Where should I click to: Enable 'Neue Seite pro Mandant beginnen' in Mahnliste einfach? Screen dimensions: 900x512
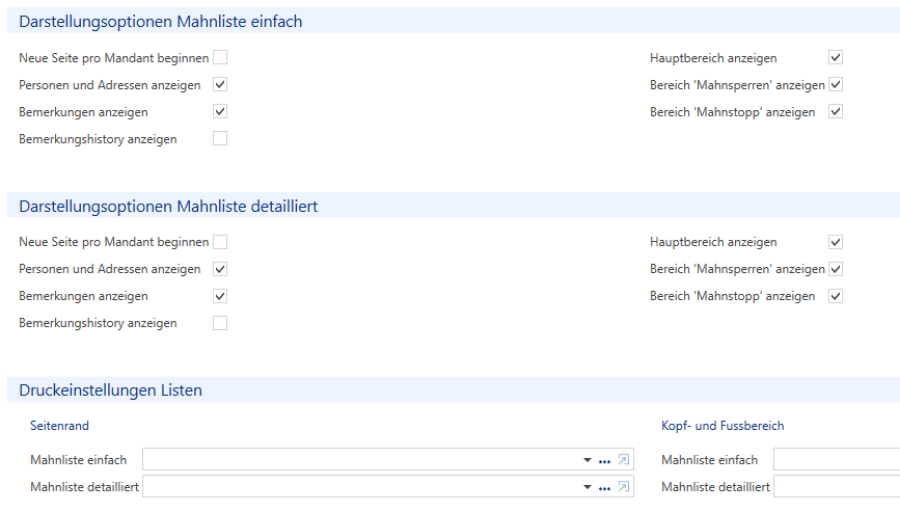220,57
